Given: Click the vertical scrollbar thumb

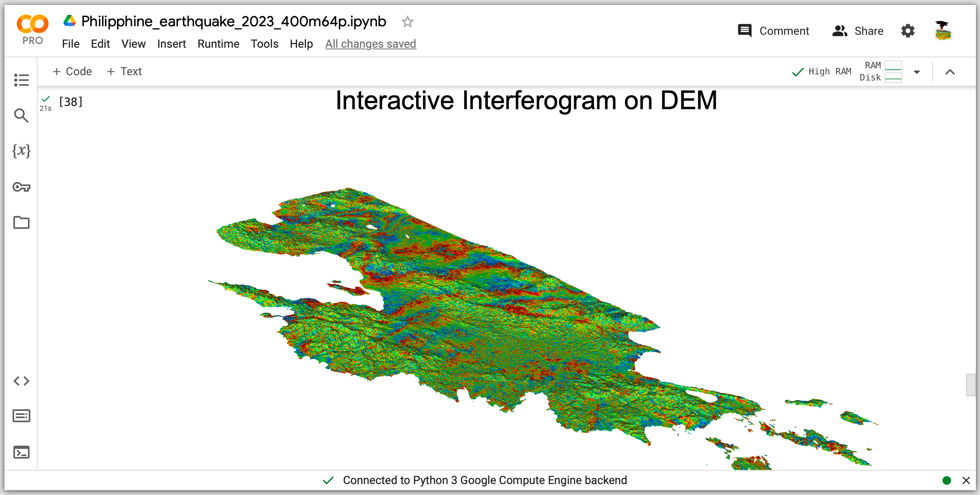Looking at the screenshot, I should coord(970,385).
